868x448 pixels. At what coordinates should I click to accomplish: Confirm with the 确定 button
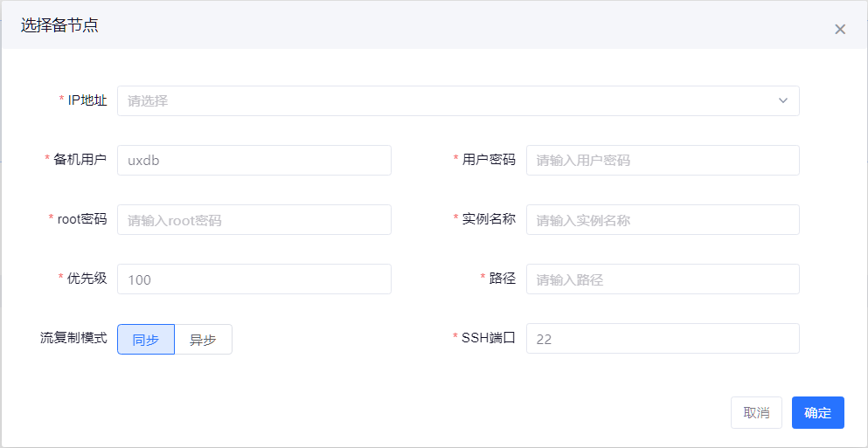[817, 413]
